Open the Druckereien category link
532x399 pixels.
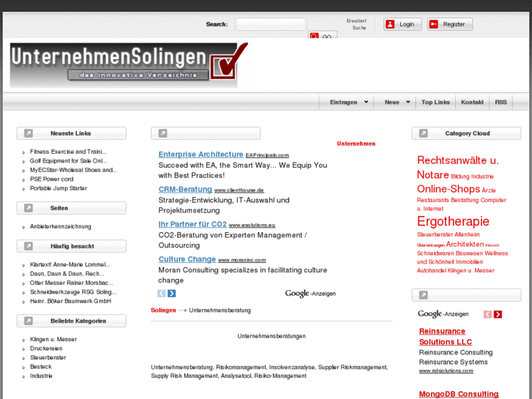(x=46, y=348)
